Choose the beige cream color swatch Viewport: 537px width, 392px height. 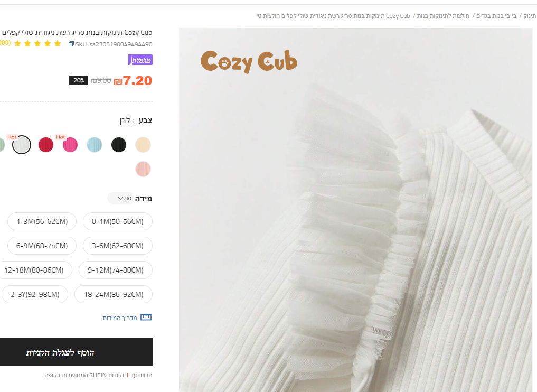tap(143, 145)
